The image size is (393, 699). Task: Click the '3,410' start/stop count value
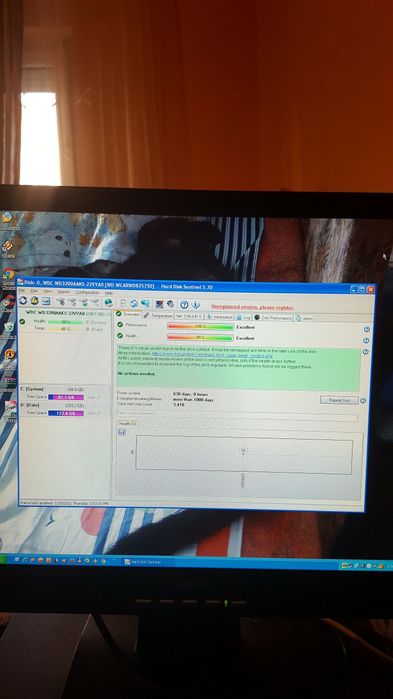pos(178,404)
